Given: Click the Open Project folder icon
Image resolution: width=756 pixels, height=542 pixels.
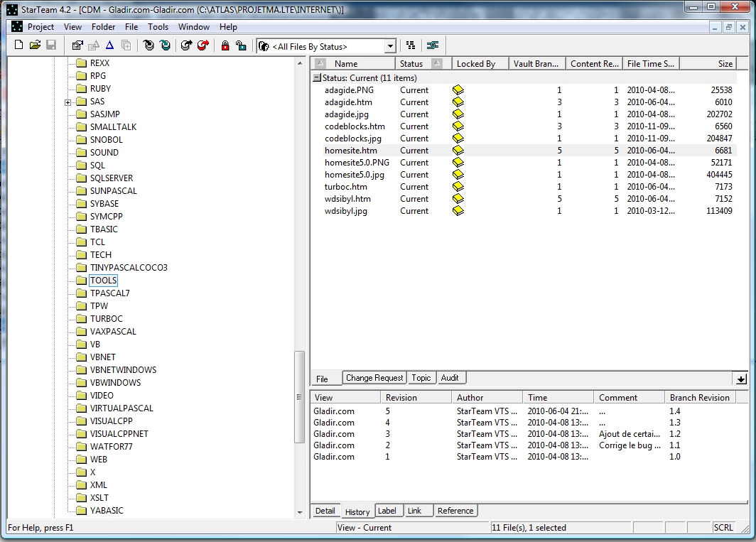Looking at the screenshot, I should click(x=35, y=45).
